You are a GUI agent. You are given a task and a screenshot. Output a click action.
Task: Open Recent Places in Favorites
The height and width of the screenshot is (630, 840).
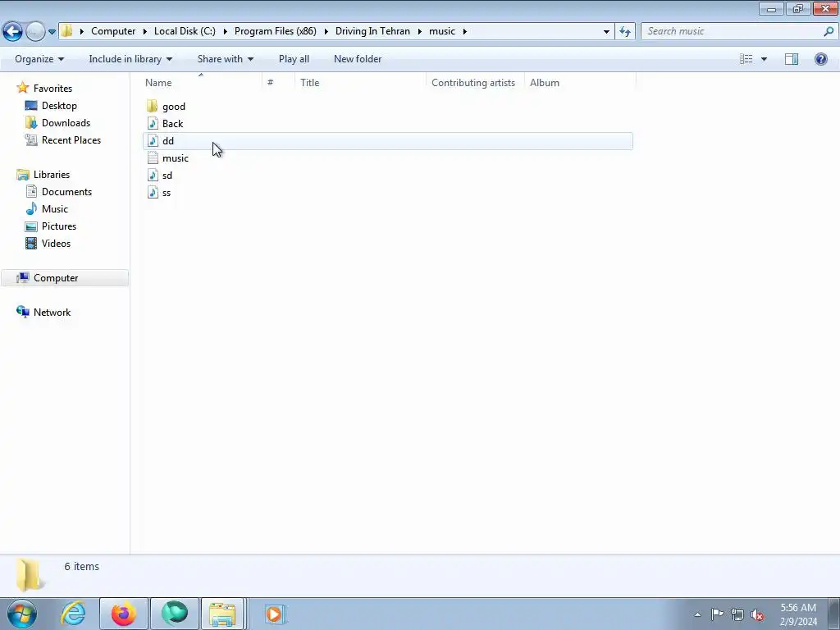(x=71, y=139)
